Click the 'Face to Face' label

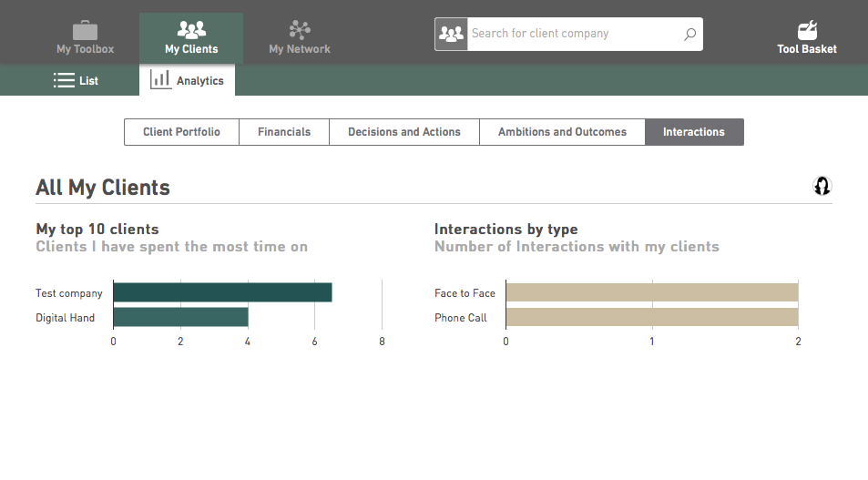tap(465, 293)
